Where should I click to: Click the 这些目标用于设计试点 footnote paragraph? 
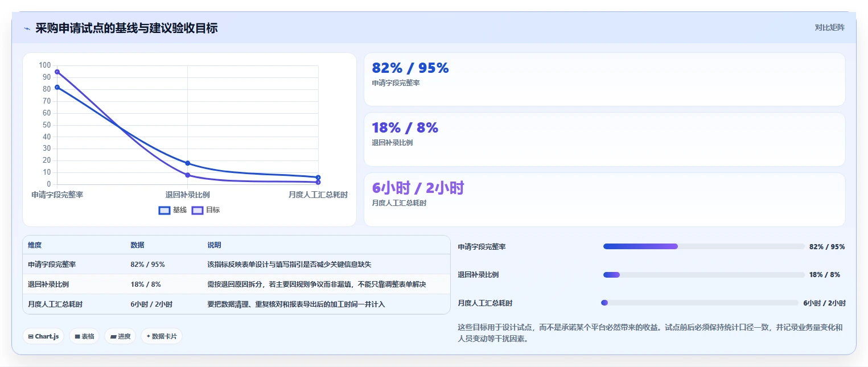(x=650, y=333)
